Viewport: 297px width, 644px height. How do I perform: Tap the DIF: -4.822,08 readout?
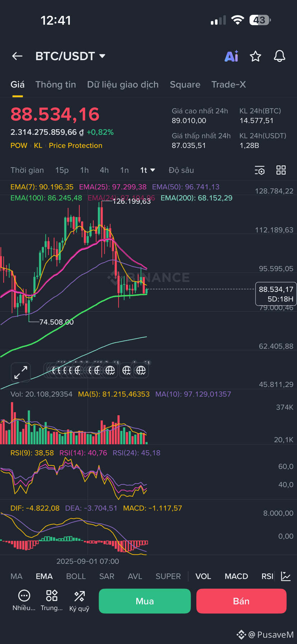pyautogui.click(x=35, y=508)
